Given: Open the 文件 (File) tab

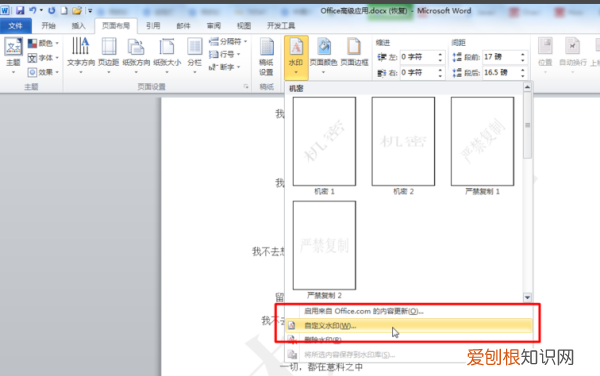Looking at the screenshot, I should [x=16, y=26].
